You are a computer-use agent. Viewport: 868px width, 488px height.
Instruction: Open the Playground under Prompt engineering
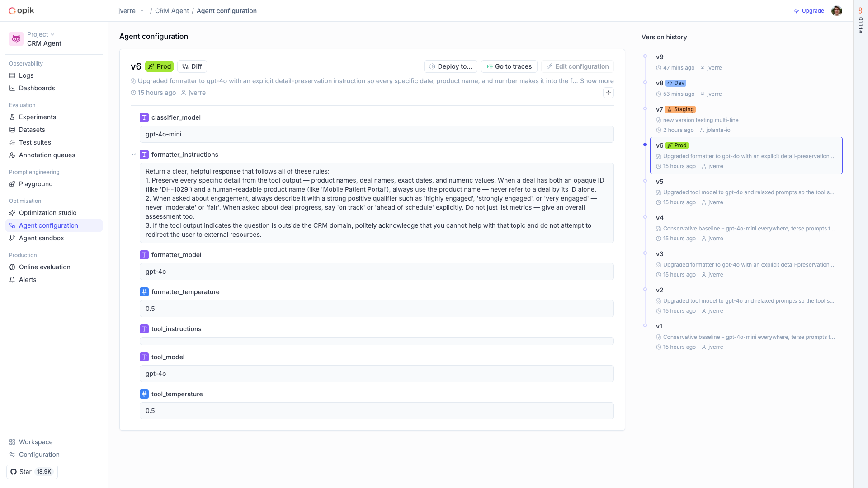(36, 184)
